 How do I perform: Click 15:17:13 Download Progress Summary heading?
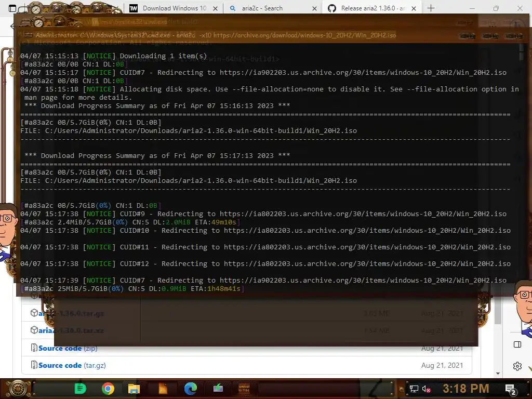[x=157, y=156]
